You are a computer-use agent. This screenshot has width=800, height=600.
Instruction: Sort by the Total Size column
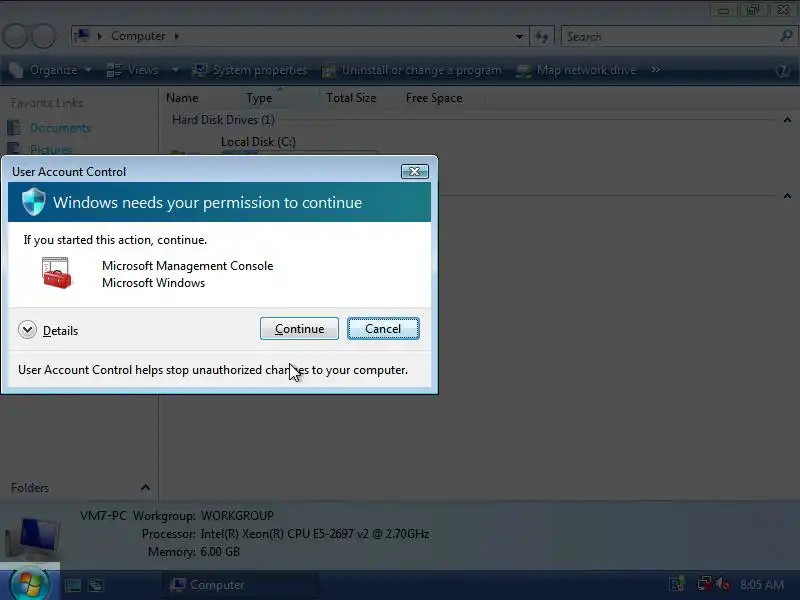tap(351, 98)
